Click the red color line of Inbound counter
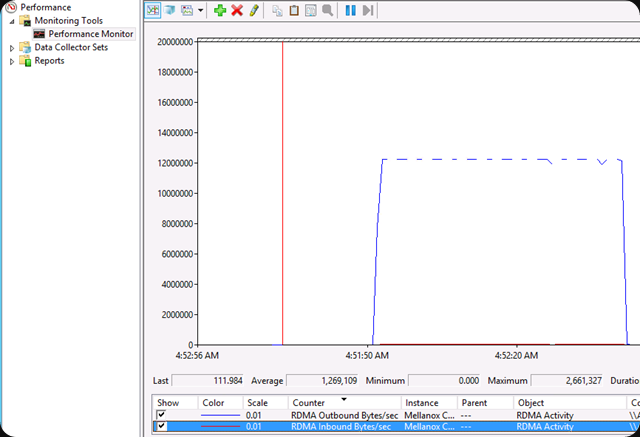The height and width of the screenshot is (437, 640). pyautogui.click(x=220, y=426)
